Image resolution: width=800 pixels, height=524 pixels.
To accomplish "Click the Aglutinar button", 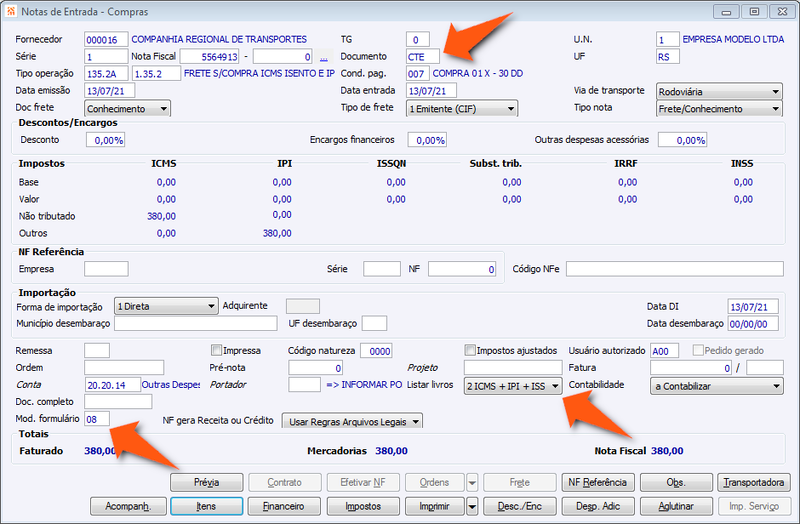I will pos(676,506).
